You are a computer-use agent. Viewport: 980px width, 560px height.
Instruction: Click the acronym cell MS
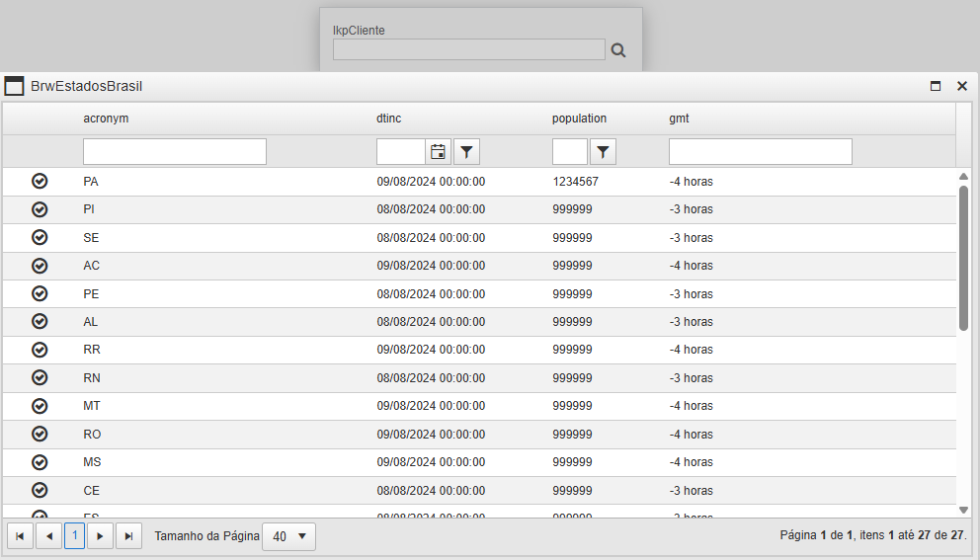(x=92, y=462)
